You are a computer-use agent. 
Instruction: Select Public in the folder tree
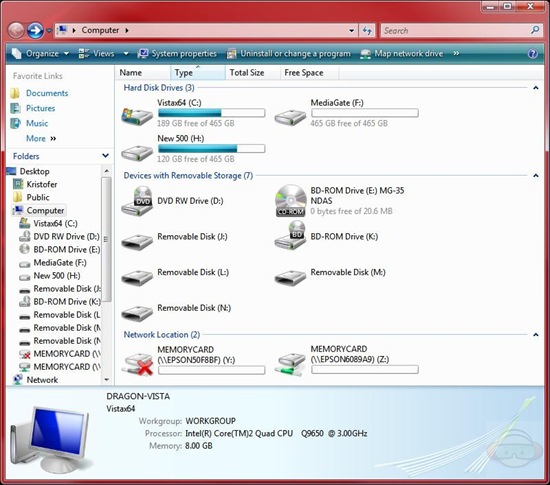click(38, 197)
